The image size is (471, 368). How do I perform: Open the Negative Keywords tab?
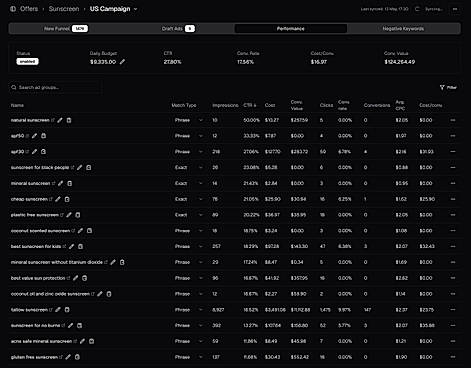pyautogui.click(x=403, y=29)
